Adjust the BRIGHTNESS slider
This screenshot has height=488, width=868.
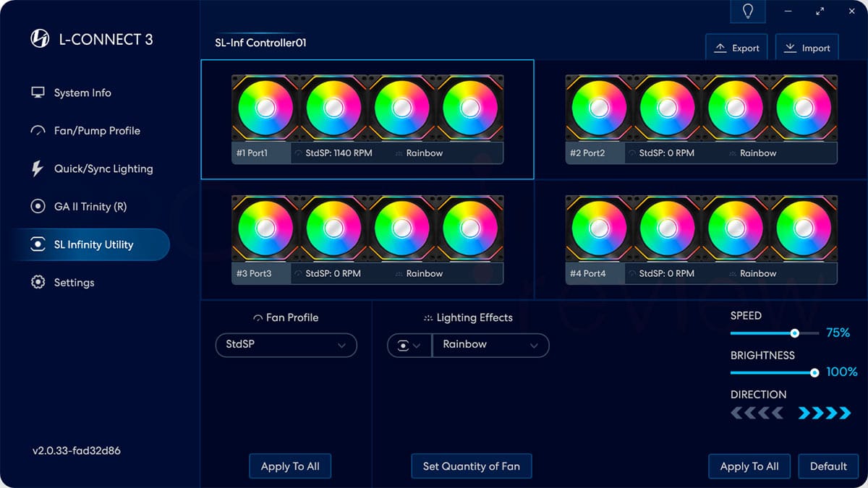pos(774,373)
